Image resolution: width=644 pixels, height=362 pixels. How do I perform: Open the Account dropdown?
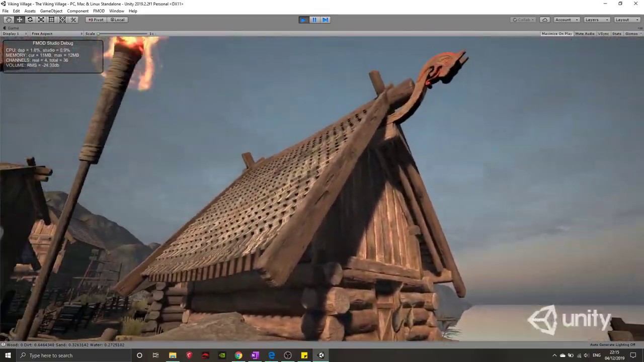(x=567, y=20)
